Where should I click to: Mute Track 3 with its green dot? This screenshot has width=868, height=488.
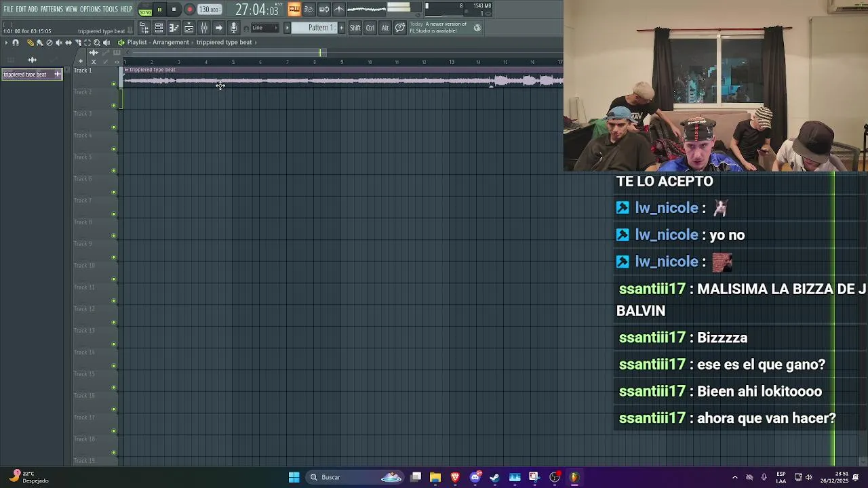tap(114, 127)
